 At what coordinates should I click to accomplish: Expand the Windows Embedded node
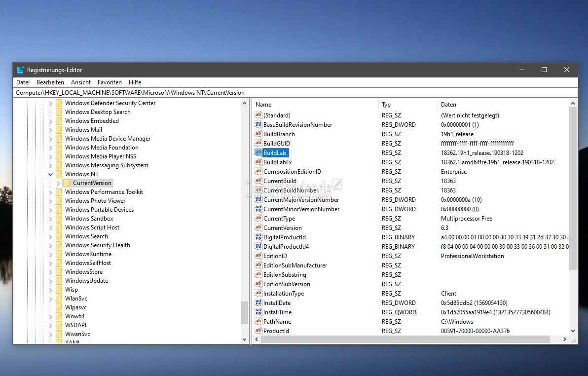[x=51, y=121]
